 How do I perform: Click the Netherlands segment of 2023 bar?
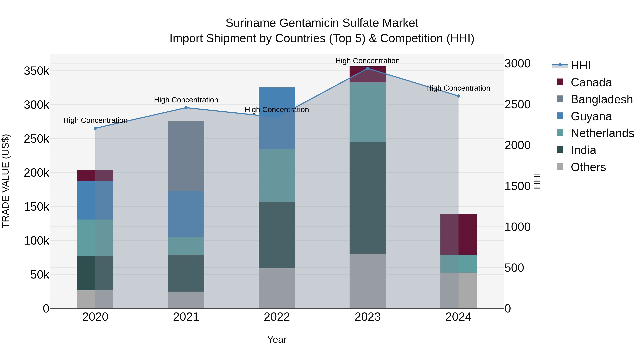367,112
